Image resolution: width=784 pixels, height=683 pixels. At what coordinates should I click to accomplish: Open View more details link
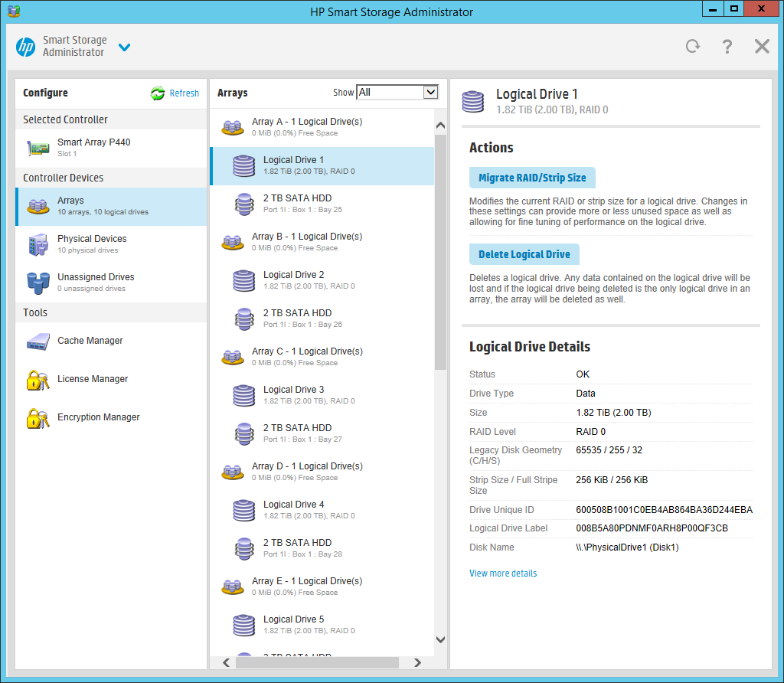pyautogui.click(x=503, y=573)
